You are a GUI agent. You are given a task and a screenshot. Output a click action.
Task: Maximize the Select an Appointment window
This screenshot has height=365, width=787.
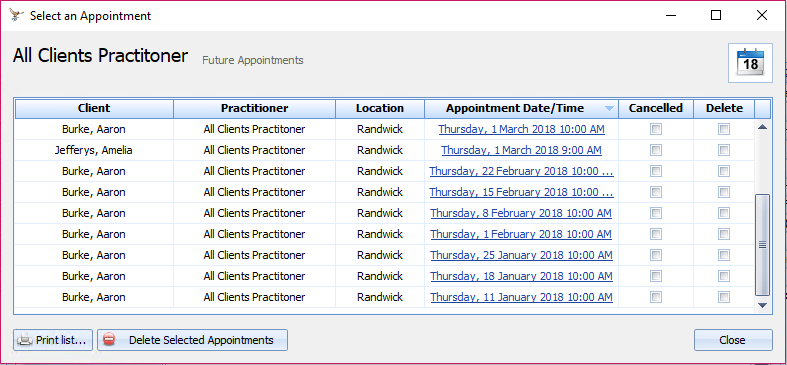(x=716, y=16)
